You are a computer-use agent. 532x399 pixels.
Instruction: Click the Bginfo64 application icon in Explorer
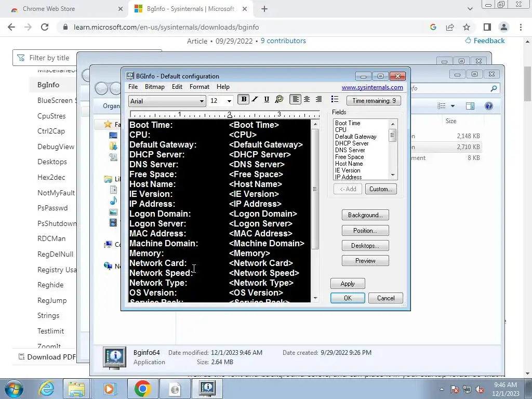coord(114,358)
